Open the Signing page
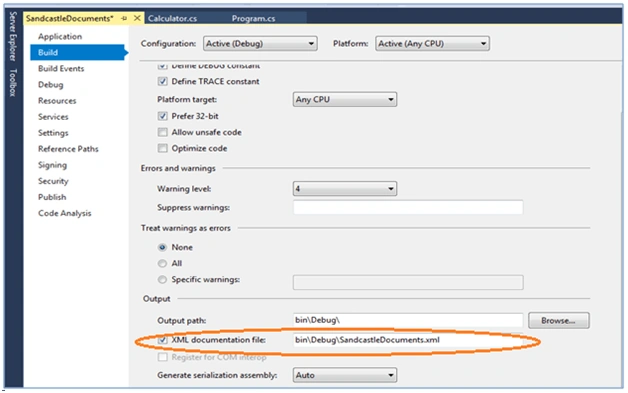The height and width of the screenshot is (393, 628). coord(52,165)
